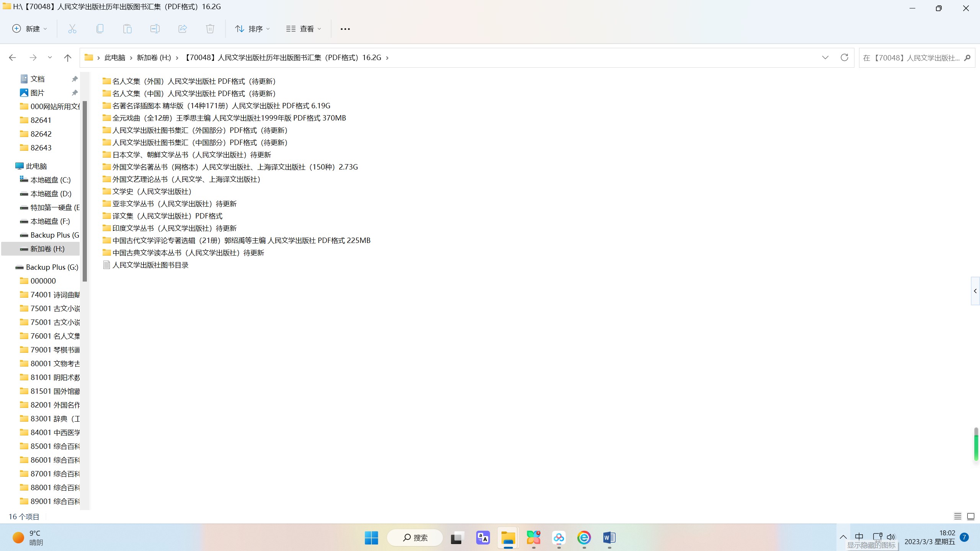
Task: Select folder 名著名译插图本 精华版
Action: point(216,106)
